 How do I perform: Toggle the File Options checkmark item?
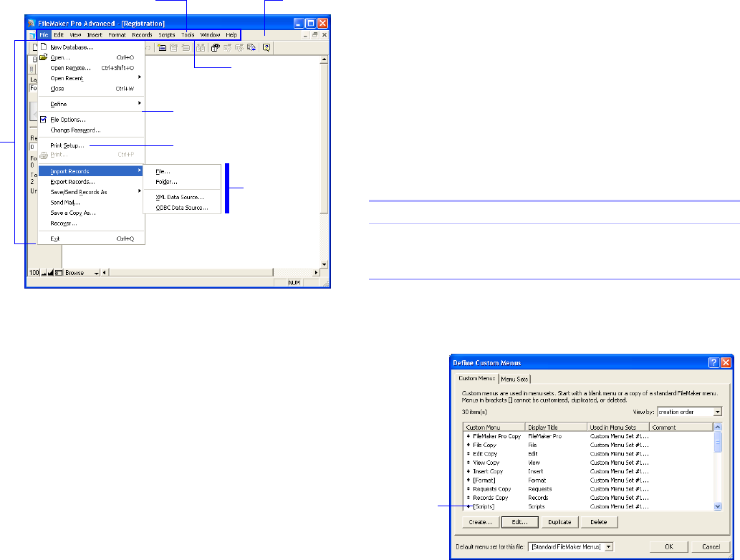click(x=44, y=120)
